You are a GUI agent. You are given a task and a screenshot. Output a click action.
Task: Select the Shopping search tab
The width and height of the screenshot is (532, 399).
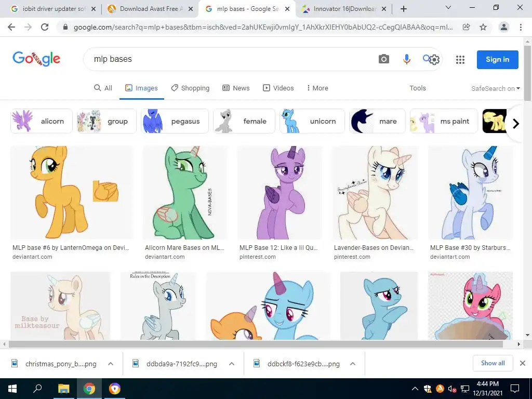(x=190, y=88)
